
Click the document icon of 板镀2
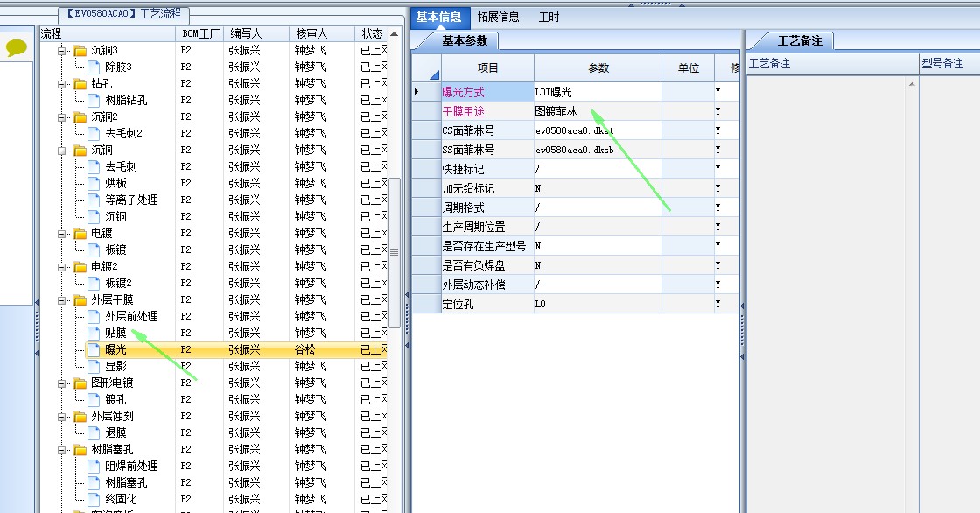tap(94, 283)
